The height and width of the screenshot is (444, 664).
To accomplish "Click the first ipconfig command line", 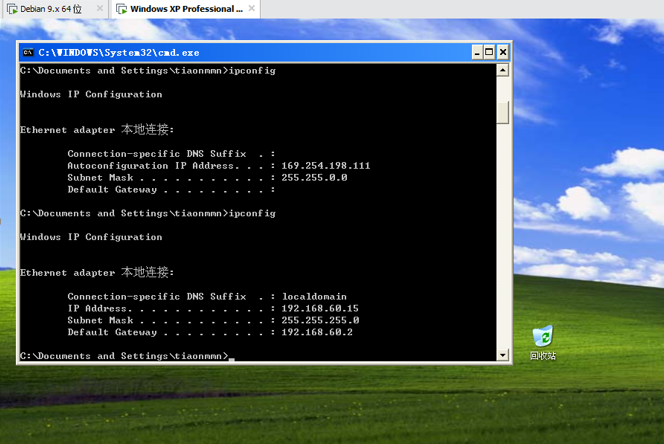I will click(147, 71).
